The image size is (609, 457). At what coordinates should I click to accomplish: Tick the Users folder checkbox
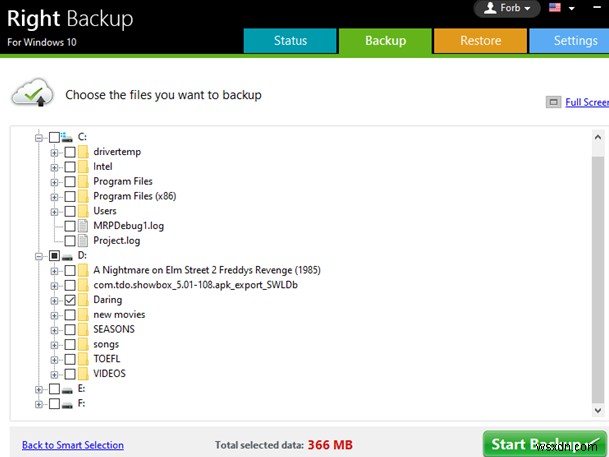tap(70, 211)
